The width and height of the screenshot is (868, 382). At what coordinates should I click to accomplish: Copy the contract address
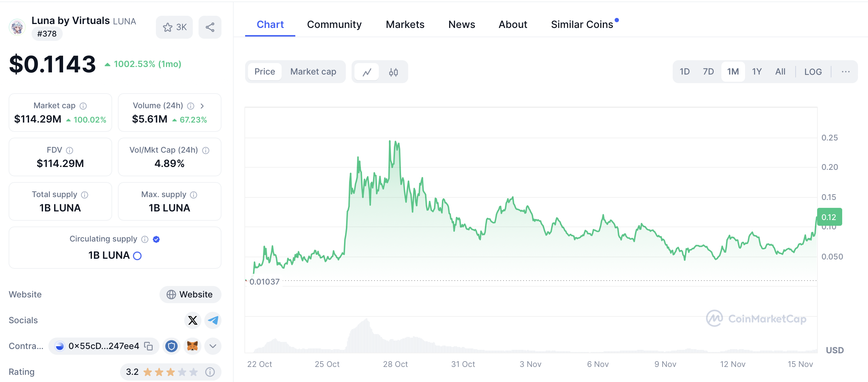click(x=148, y=346)
